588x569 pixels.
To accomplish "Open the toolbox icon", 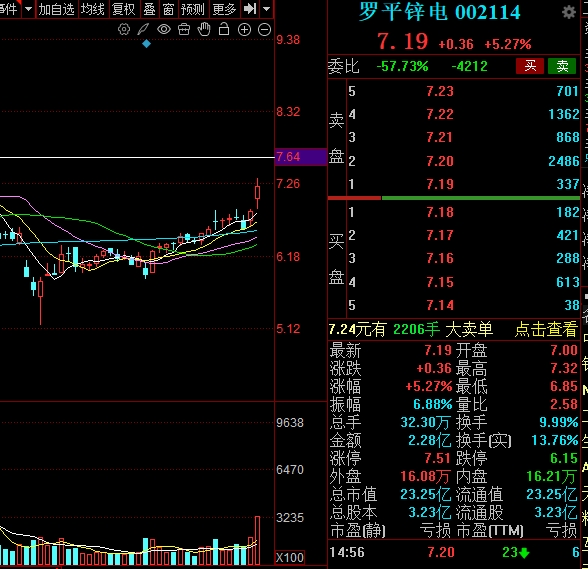I will (x=184, y=29).
